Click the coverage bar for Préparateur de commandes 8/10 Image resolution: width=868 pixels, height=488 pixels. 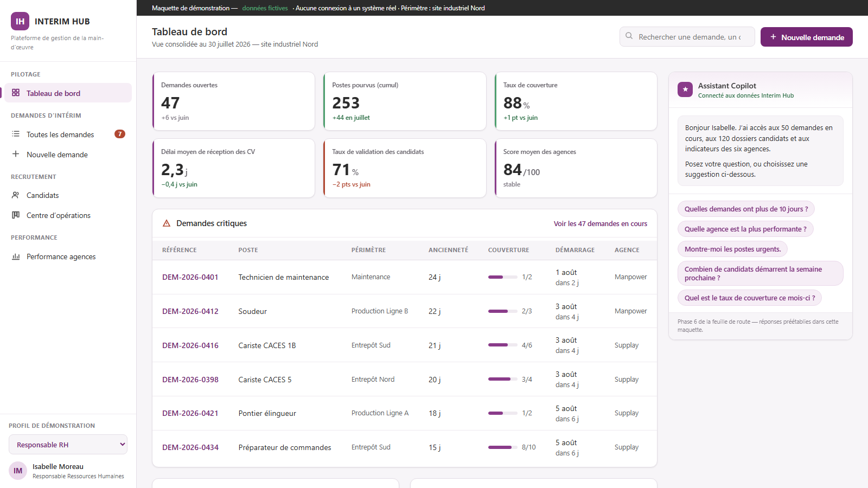coord(502,447)
